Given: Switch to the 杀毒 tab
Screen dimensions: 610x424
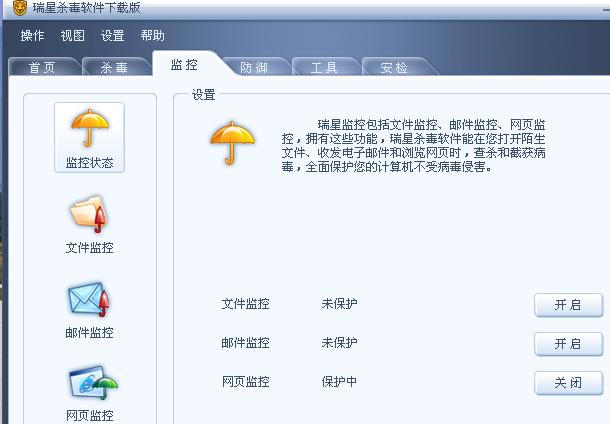Looking at the screenshot, I should tap(114, 67).
